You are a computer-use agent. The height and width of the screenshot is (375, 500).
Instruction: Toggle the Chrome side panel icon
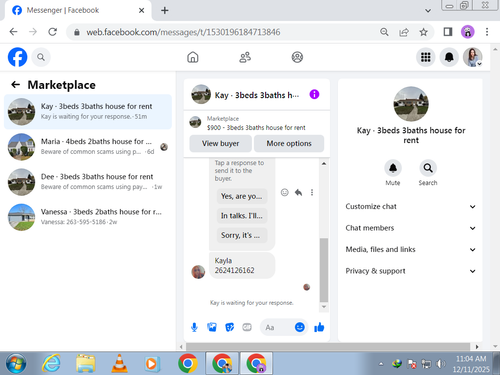pos(448,32)
